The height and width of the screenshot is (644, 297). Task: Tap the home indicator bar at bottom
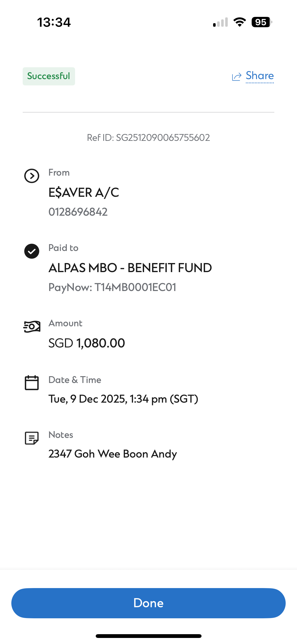point(148,636)
